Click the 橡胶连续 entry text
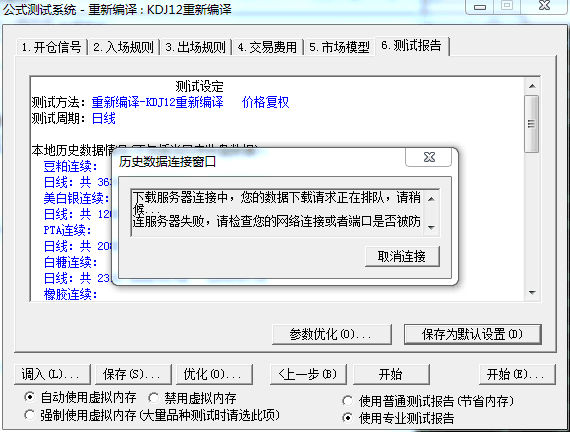 (71, 294)
